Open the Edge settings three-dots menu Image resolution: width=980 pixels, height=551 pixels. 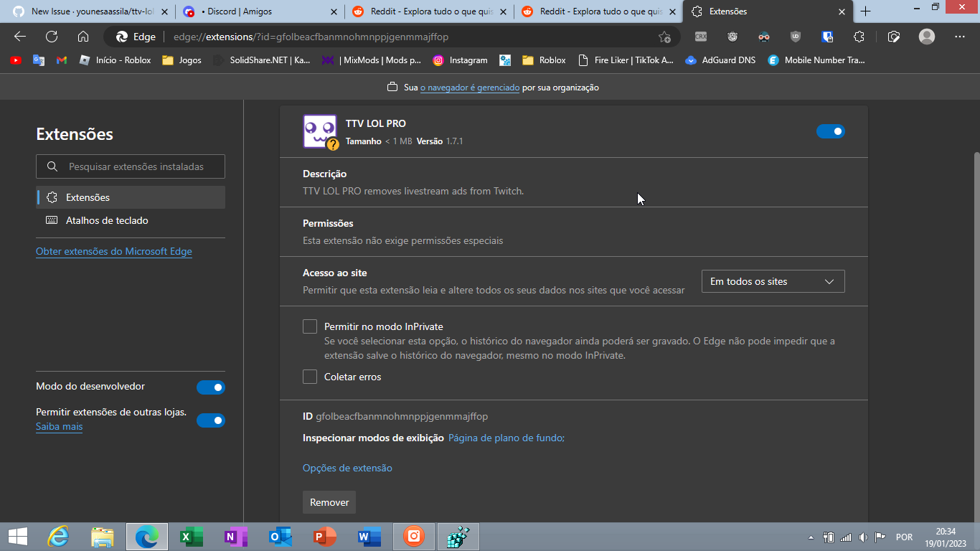coord(960,37)
